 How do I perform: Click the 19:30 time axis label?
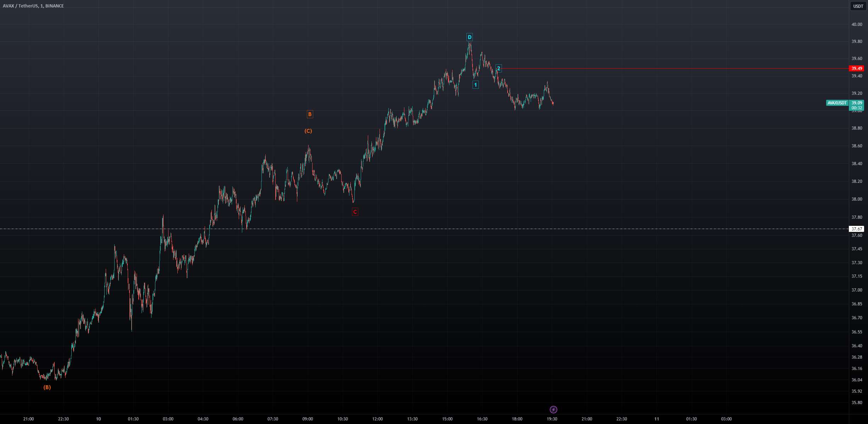[552, 419]
